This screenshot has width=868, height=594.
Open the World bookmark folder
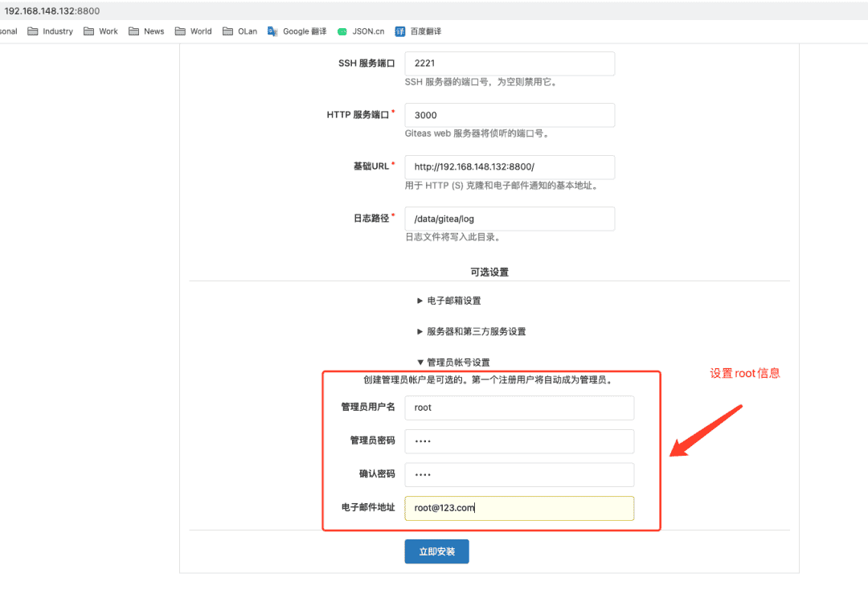193,31
